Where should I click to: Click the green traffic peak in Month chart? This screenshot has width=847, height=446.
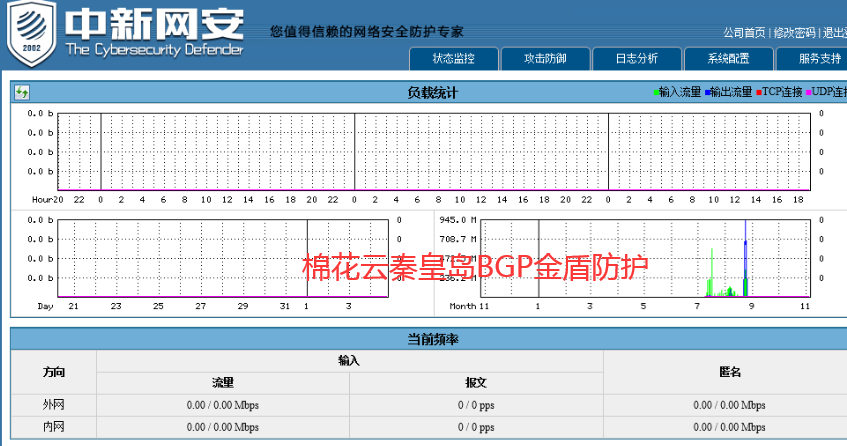pyautogui.click(x=712, y=273)
